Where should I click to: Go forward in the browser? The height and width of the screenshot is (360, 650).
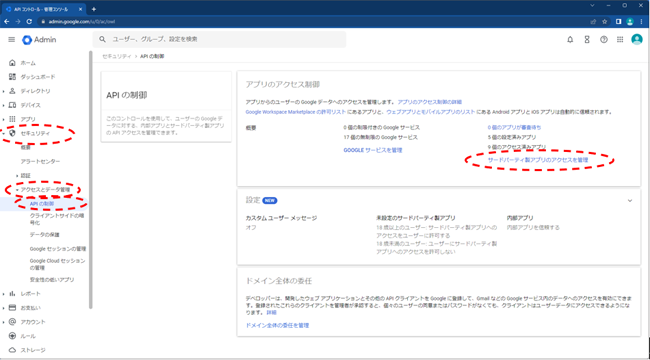click(18, 22)
